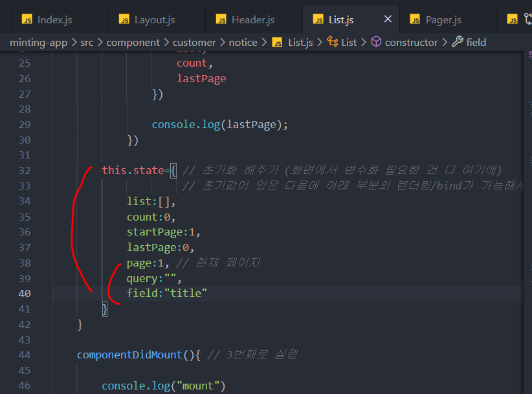Click the JS icon in List.js breadcrumb
Image resolution: width=532 pixels, height=394 pixels.
(277, 43)
